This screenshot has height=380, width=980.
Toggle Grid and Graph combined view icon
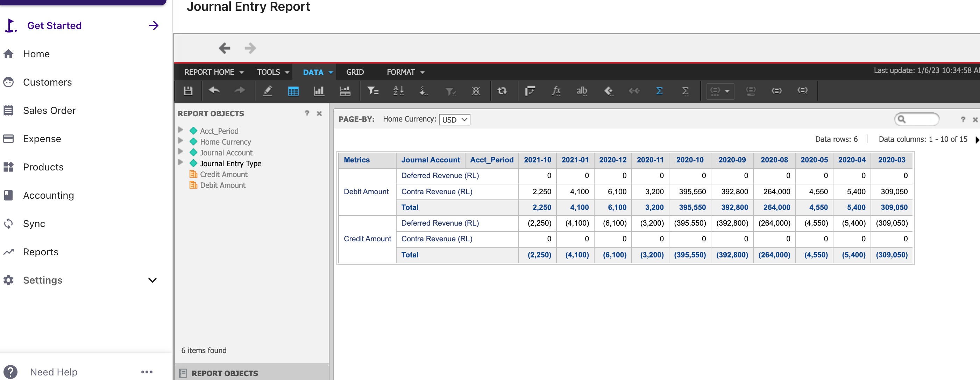point(345,91)
